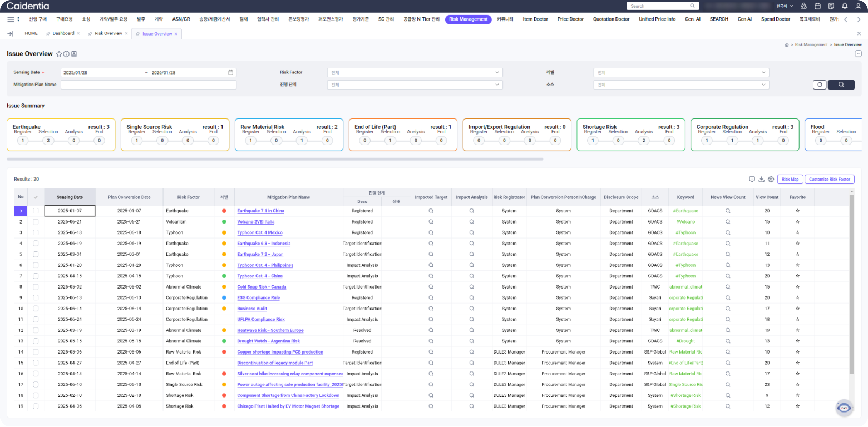Expand the 한국어 language selector
Viewport: 868px width, 427px height.
[x=785, y=6]
